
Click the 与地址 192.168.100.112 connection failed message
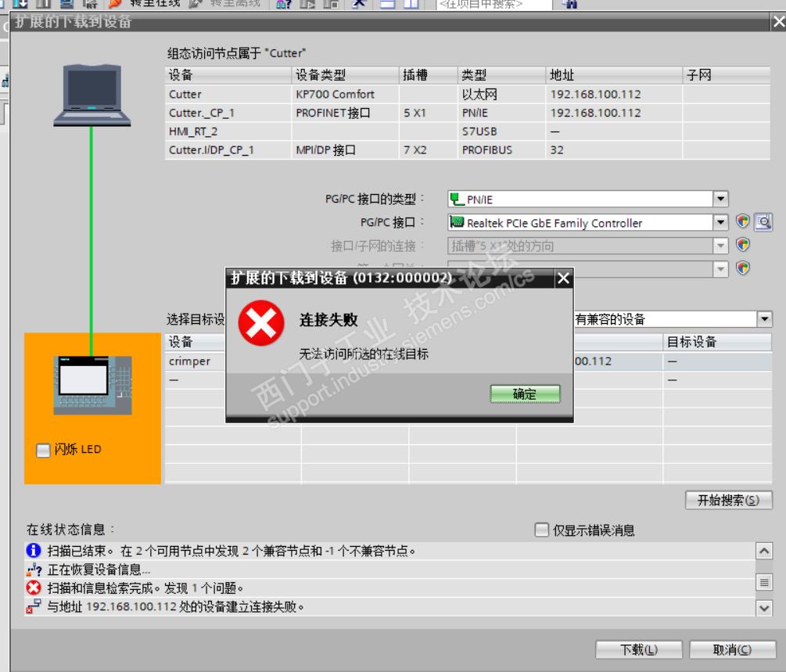click(x=175, y=606)
